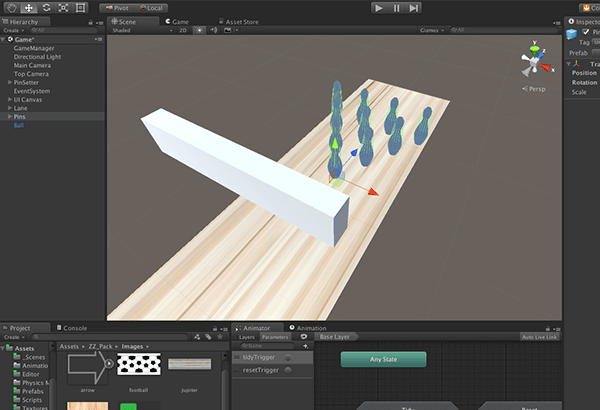Expand the Pins object
This screenshot has height=410, width=600.
click(10, 116)
